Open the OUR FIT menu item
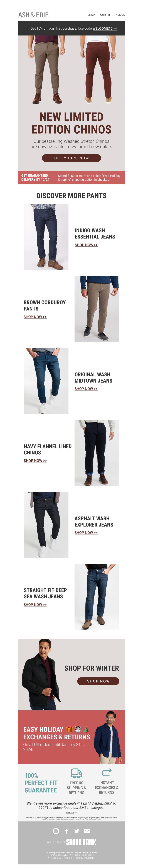 pos(105,15)
